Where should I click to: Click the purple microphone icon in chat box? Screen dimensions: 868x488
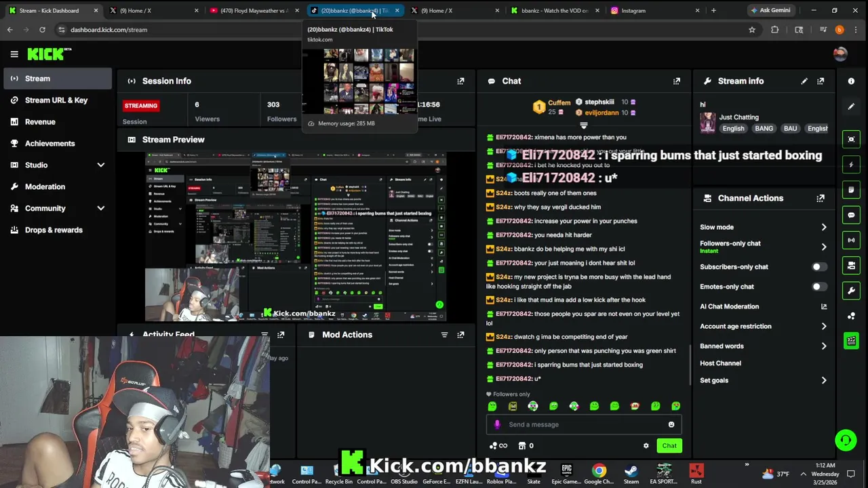[x=497, y=424]
